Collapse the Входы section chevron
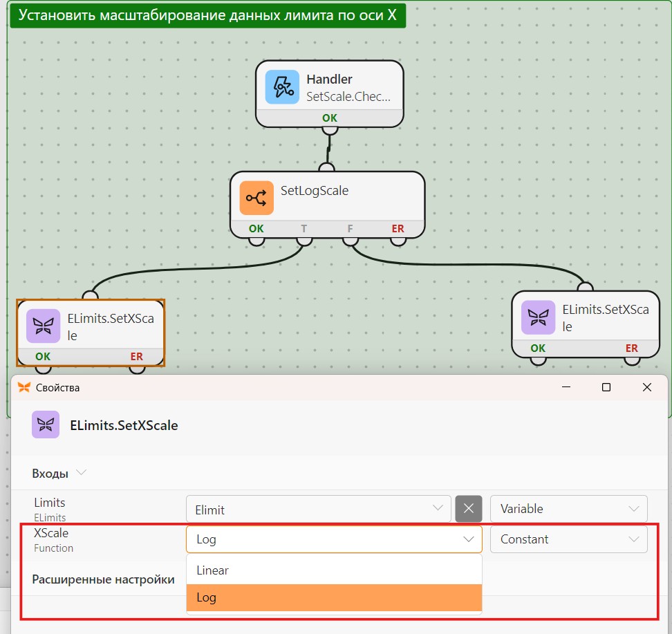The height and width of the screenshot is (634, 672). pos(81,473)
